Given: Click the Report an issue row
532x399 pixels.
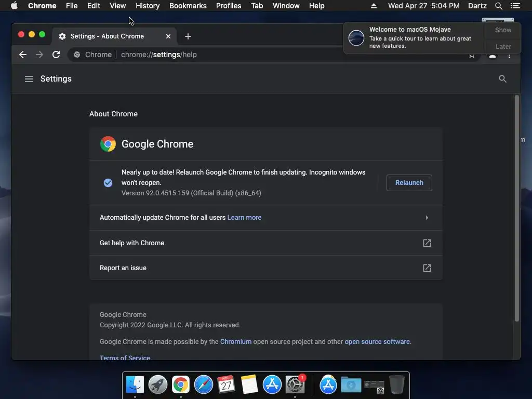Looking at the screenshot, I should point(266,268).
